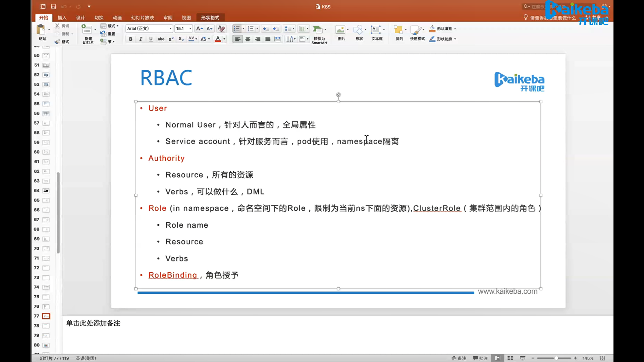Adjust the zoom slider handle

[556, 358]
